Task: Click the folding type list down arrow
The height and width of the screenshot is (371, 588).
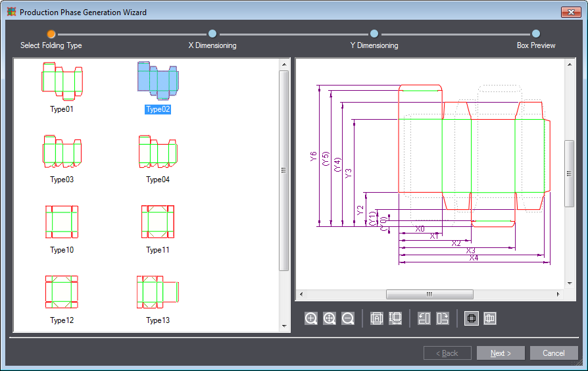Action: 284,326
